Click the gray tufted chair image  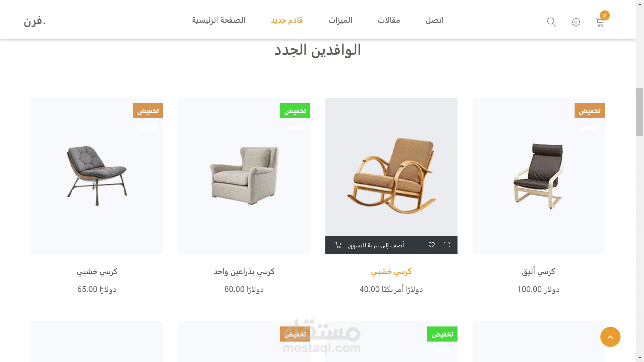[97, 176]
